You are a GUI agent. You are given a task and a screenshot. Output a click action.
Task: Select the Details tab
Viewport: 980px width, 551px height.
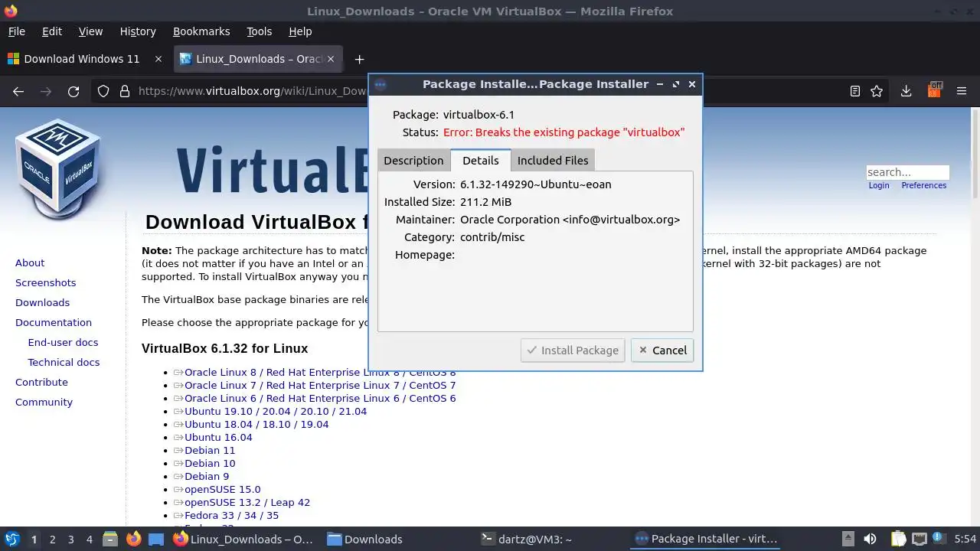pos(481,160)
